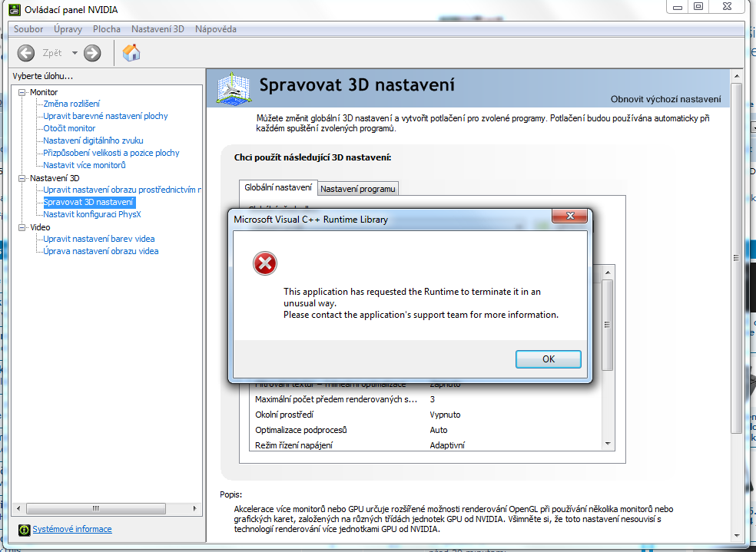
Task: Click left tree scroll left arrow
Action: (18, 508)
